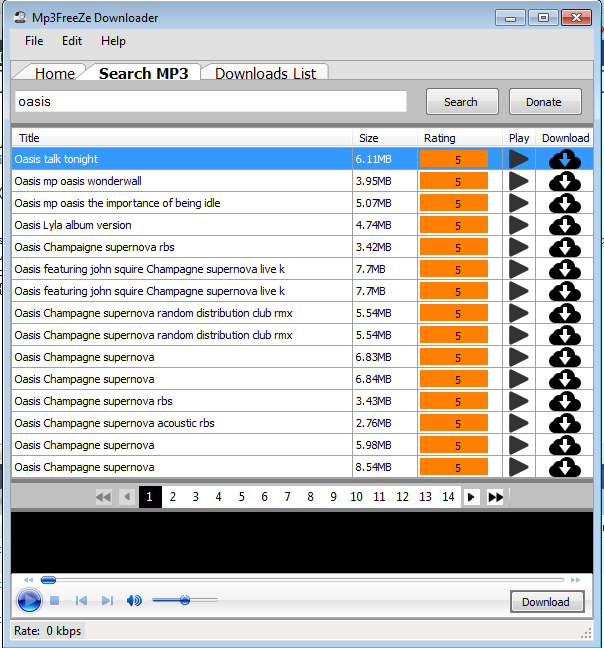Mute the player volume speaker icon
This screenshot has width=604, height=648.
[134, 600]
